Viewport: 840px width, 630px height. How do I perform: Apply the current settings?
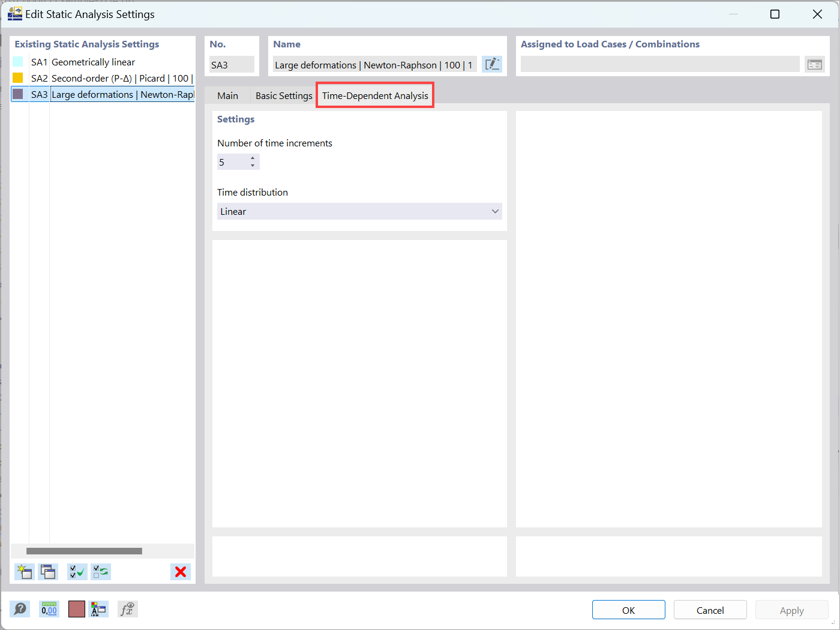791,610
